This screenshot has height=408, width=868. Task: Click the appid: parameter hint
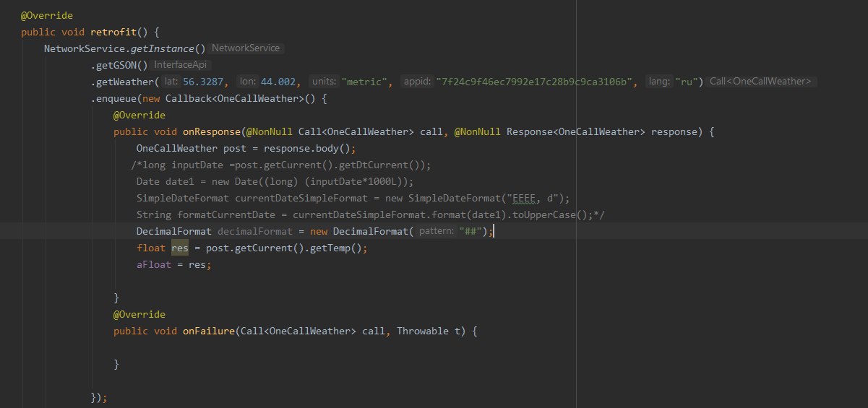pos(416,82)
